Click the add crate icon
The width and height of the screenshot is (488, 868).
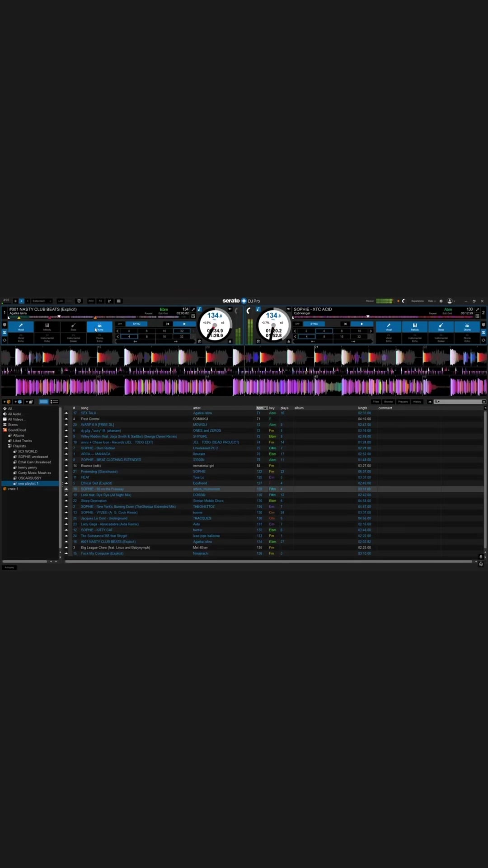point(7,401)
